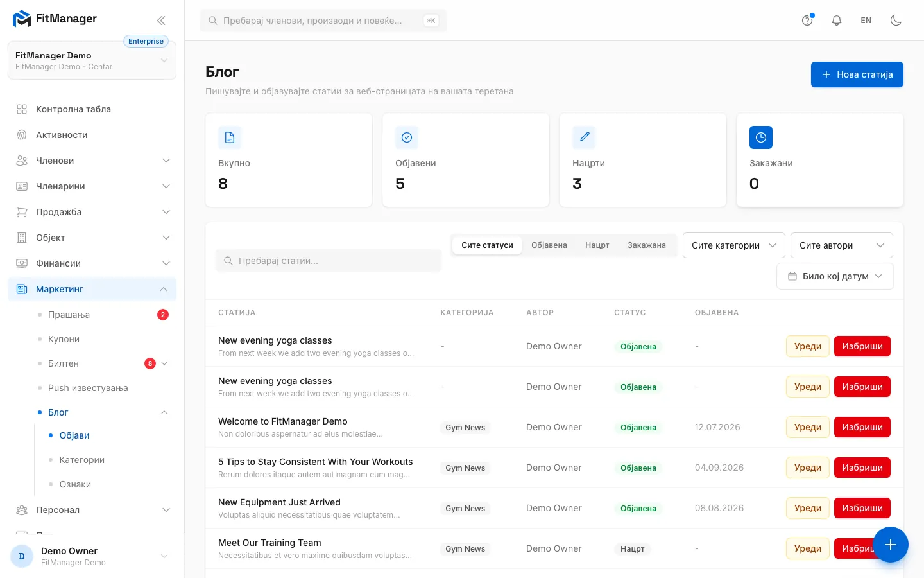Switch language with the EN button
The height and width of the screenshot is (578, 924).
click(866, 21)
